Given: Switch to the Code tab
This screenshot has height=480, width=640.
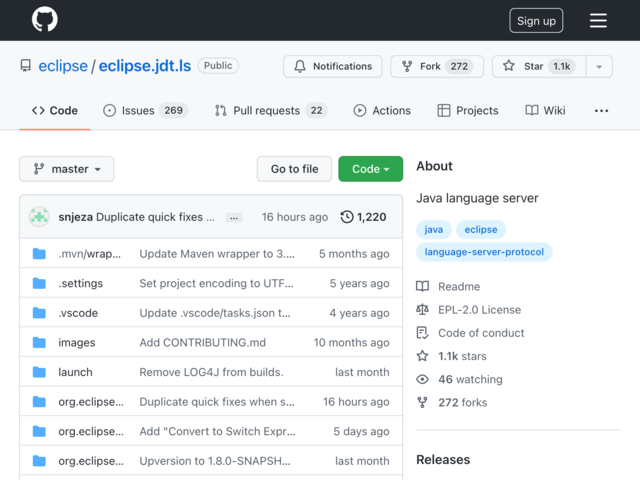Looking at the screenshot, I should (55, 111).
